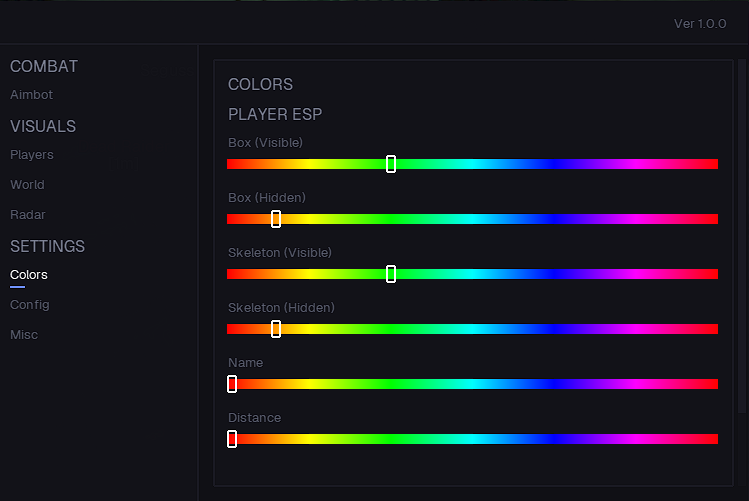This screenshot has width=749, height=501.
Task: Click the Name color slider handle
Action: 232,384
